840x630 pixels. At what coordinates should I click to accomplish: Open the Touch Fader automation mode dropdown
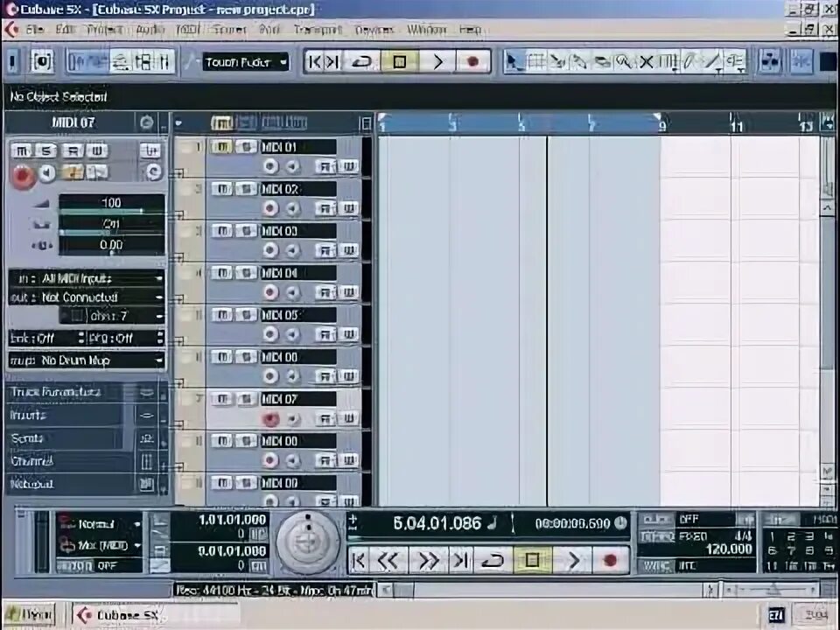pyautogui.click(x=246, y=62)
